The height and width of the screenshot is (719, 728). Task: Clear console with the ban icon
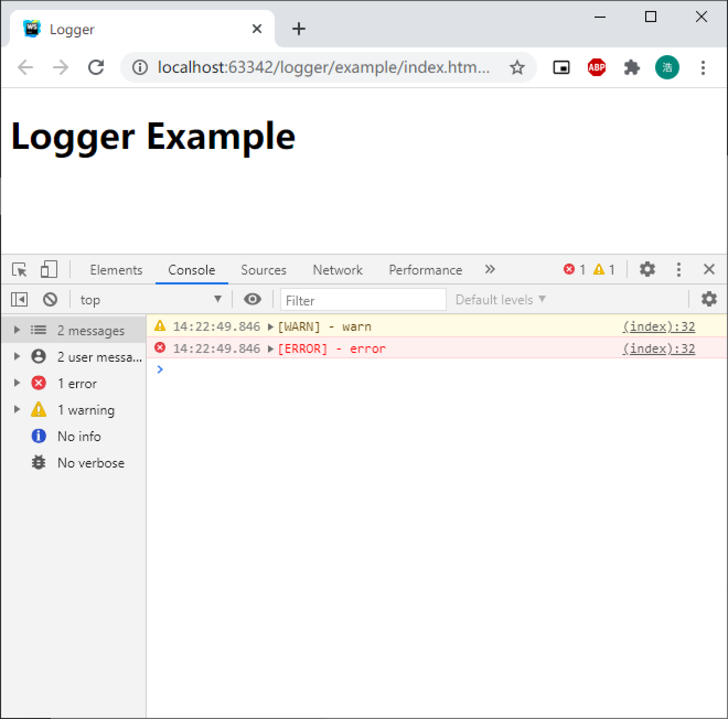(x=50, y=300)
